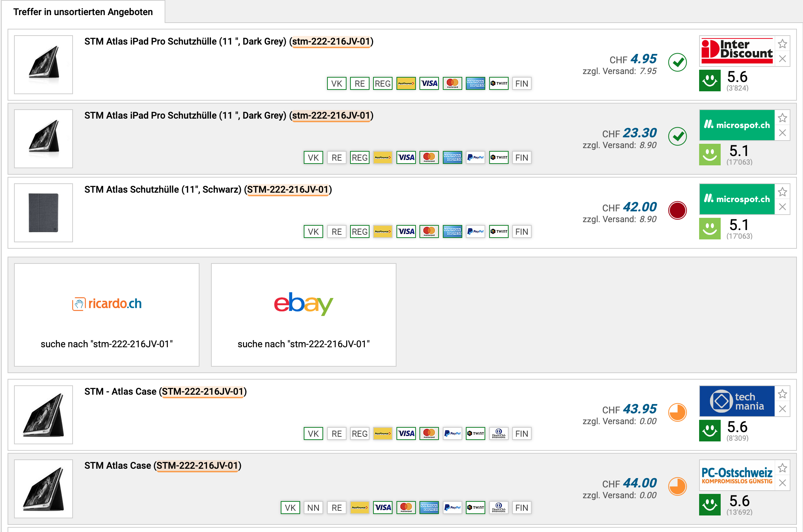Click the green availability checkmark for CHF 4.95
This screenshot has width=803, height=532.
point(677,63)
